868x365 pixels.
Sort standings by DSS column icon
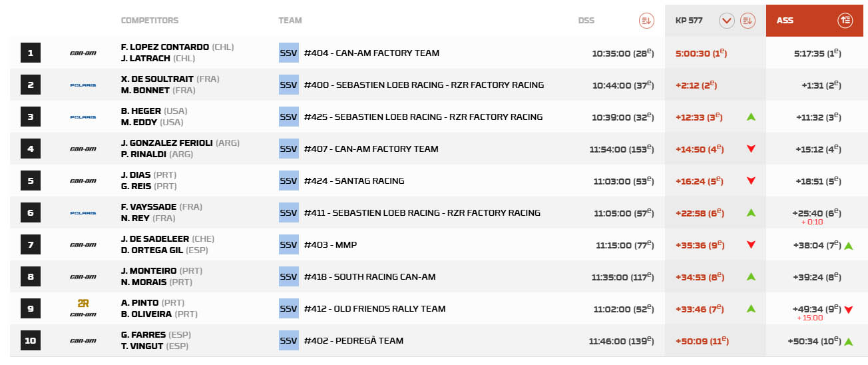[x=646, y=21]
